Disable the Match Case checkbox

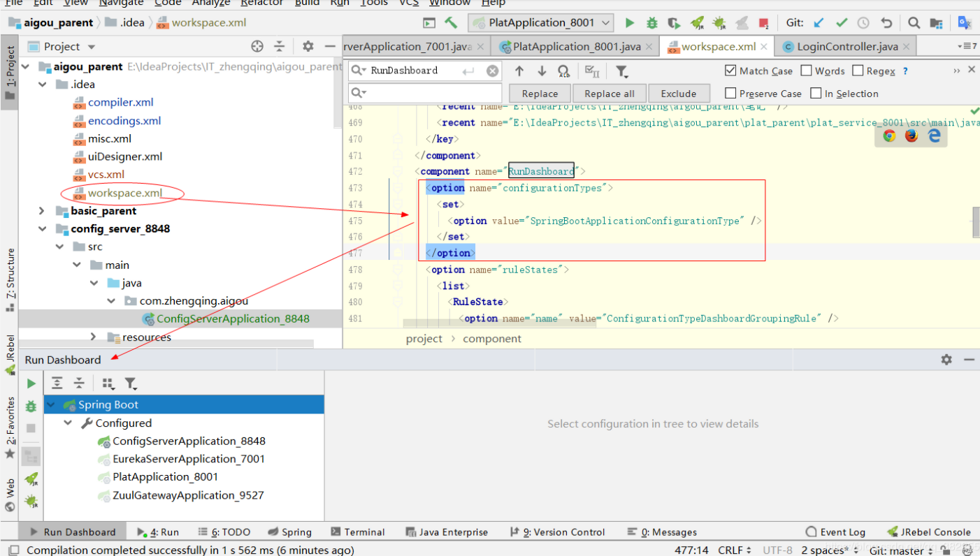pos(730,71)
